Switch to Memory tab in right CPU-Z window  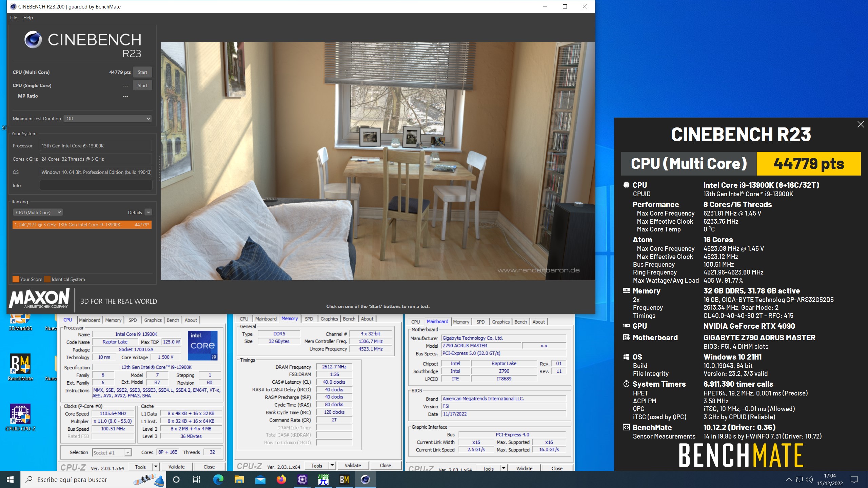click(x=461, y=322)
